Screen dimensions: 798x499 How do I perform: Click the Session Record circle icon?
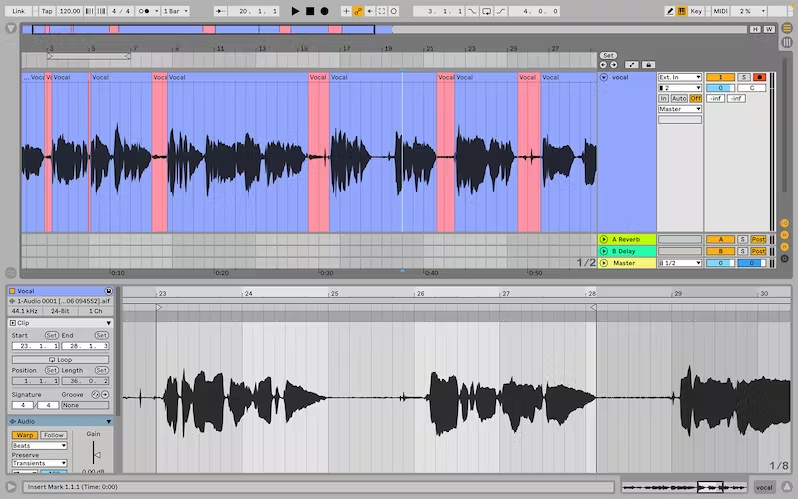point(393,11)
